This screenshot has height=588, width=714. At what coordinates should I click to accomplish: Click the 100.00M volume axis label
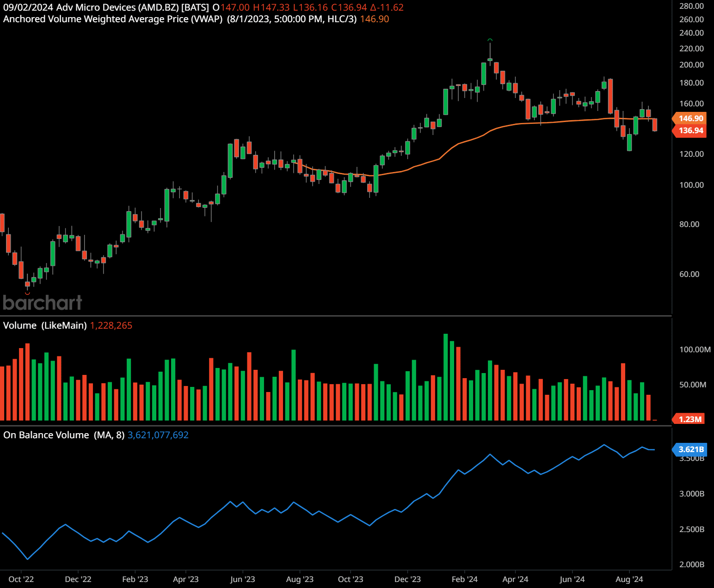pyautogui.click(x=695, y=349)
